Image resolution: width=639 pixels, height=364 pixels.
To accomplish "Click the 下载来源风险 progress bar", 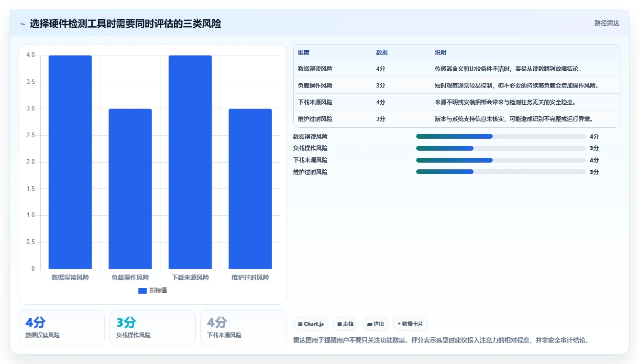I will [x=501, y=160].
